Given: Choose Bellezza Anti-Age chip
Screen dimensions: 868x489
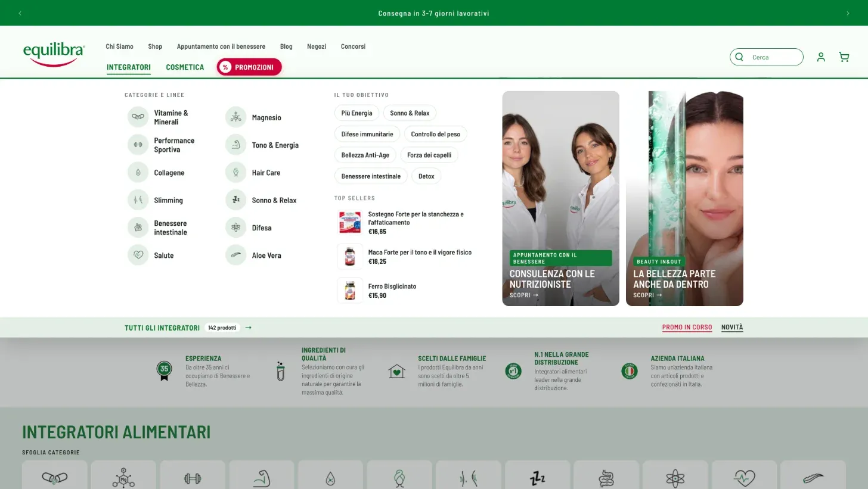Looking at the screenshot, I should click(365, 155).
